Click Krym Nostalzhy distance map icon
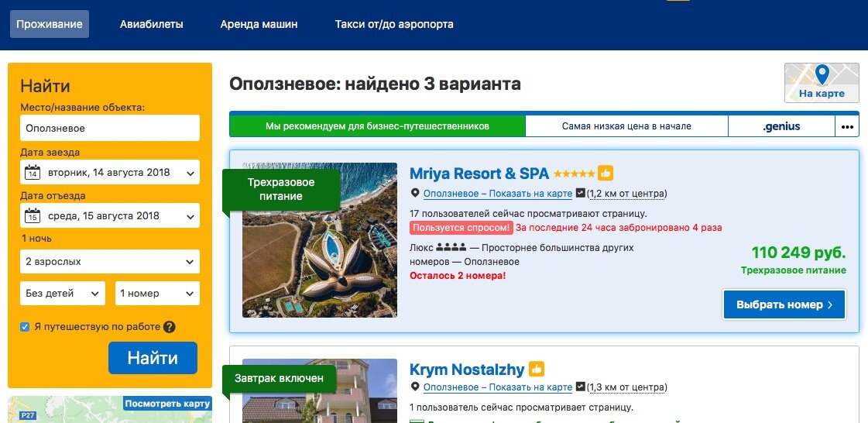 (580, 387)
